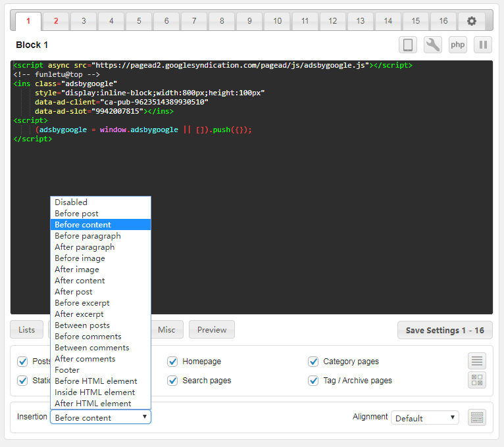This screenshot has width=504, height=447.
Task: Save Settings 1 - 16
Action: 445,330
